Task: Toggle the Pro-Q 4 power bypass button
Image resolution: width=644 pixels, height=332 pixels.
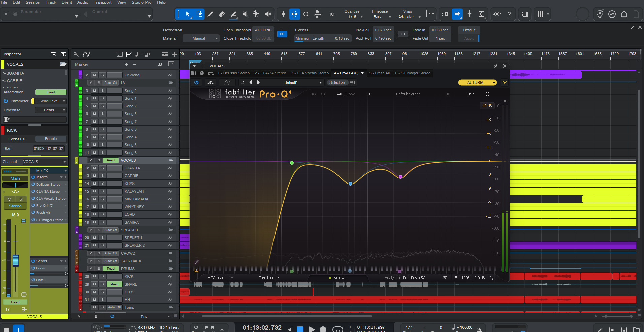Action: tap(196, 82)
